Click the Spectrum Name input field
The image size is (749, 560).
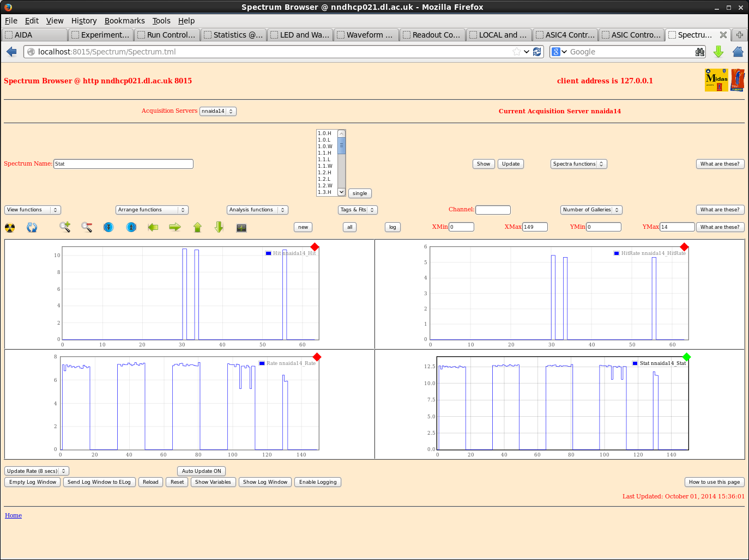(123, 164)
